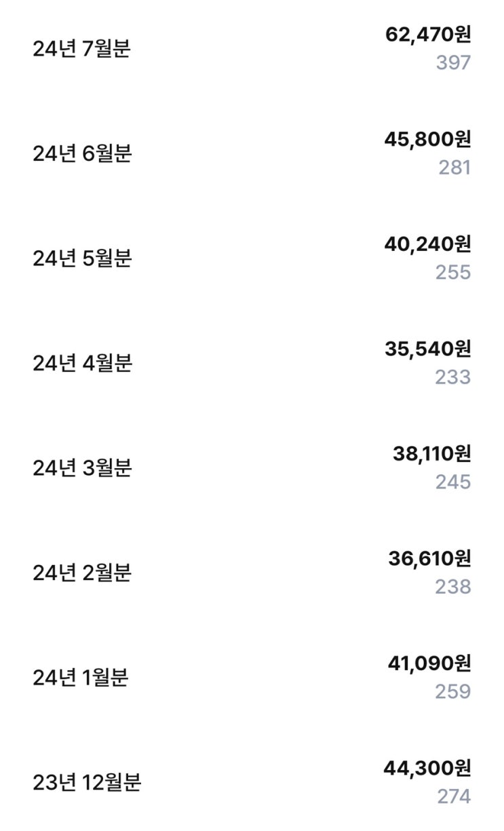Click the 274 usage value

454,796
